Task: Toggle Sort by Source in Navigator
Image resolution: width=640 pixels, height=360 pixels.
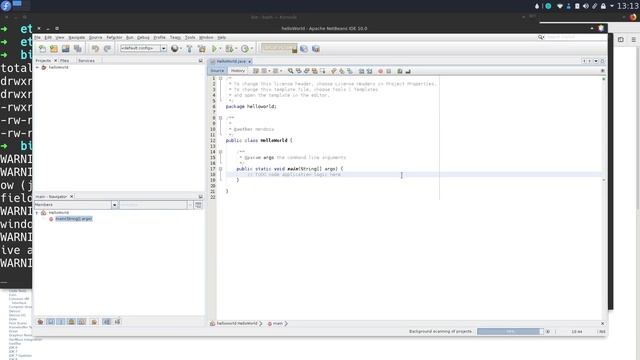Action: [117, 322]
